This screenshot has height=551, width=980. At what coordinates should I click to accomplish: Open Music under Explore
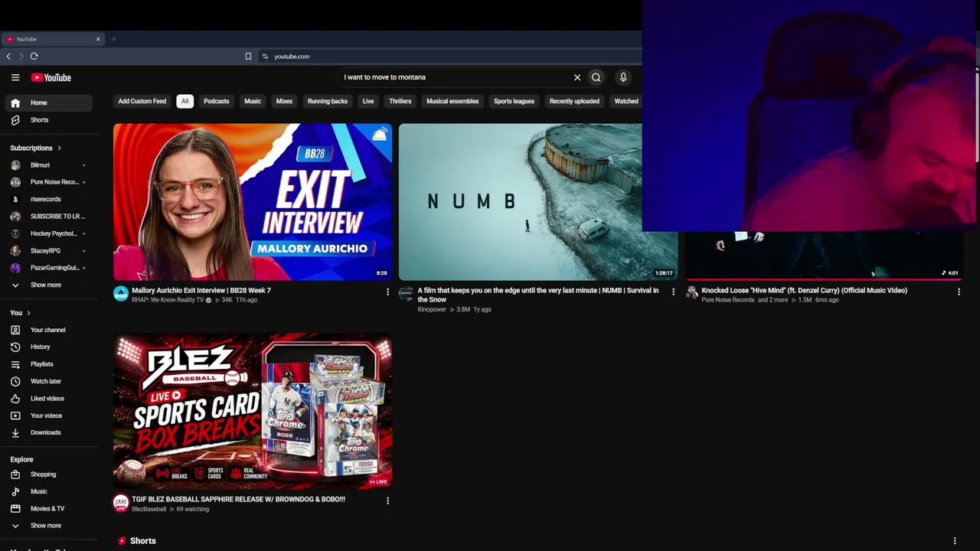coord(49,491)
